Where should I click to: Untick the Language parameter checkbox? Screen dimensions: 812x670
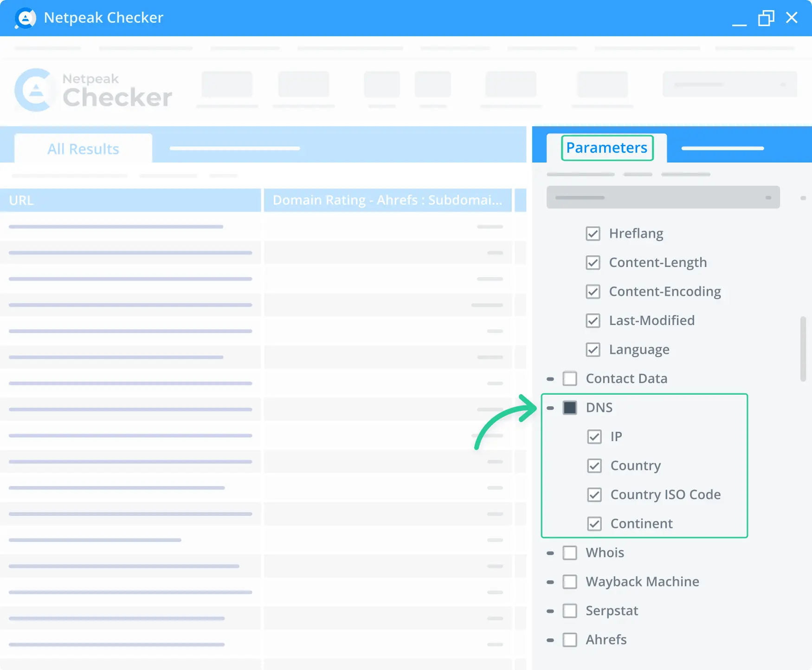pos(593,350)
